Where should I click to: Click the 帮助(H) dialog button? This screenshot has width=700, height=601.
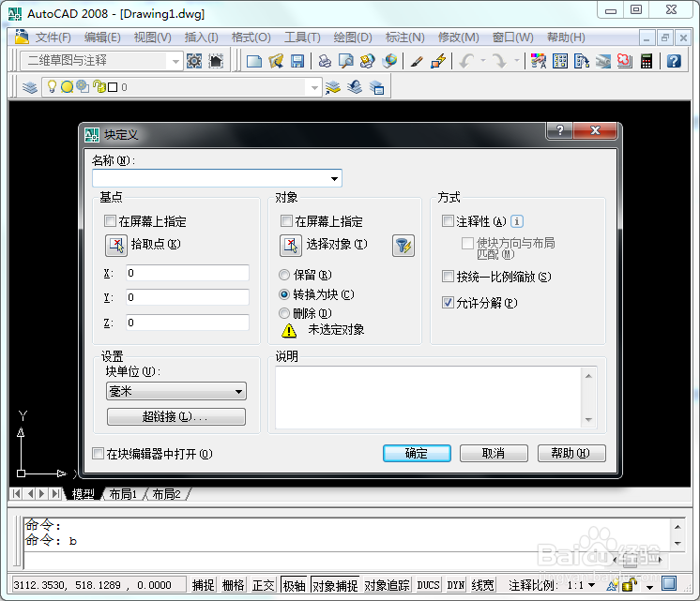point(571,453)
